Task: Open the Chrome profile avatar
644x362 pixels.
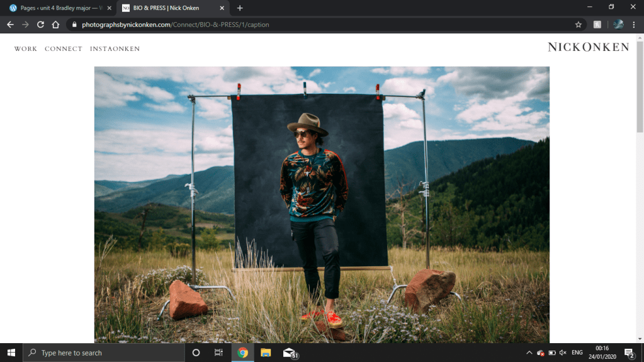Action: click(x=618, y=25)
